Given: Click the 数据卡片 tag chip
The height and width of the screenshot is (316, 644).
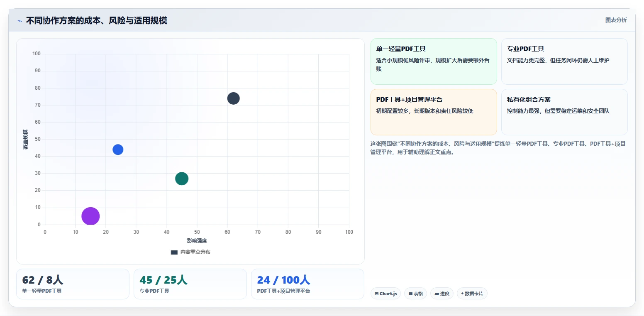Looking at the screenshot, I should click(x=472, y=294).
